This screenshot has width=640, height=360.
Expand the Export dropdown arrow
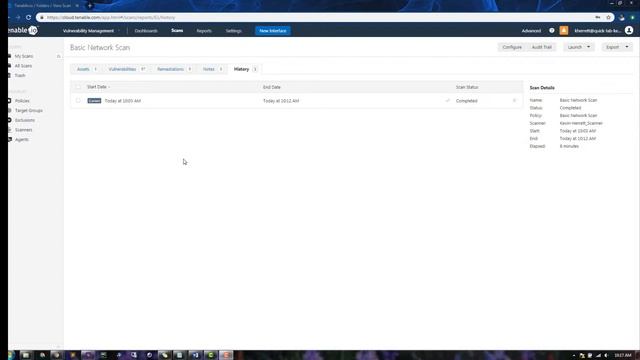click(x=627, y=47)
